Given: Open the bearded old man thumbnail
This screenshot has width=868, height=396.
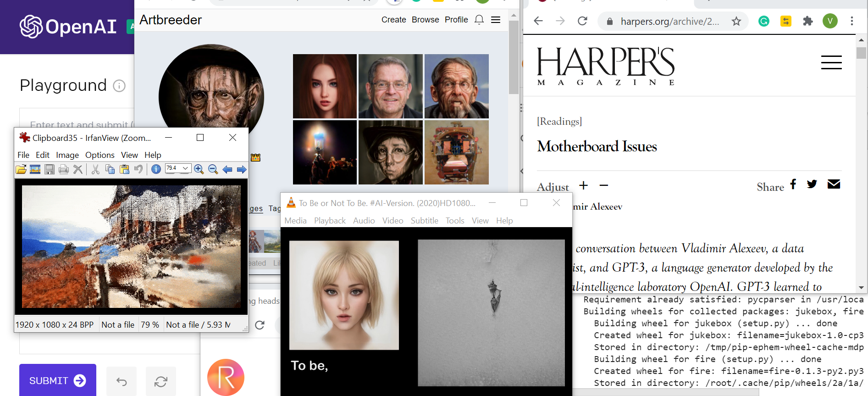Looking at the screenshot, I should pyautogui.click(x=457, y=86).
